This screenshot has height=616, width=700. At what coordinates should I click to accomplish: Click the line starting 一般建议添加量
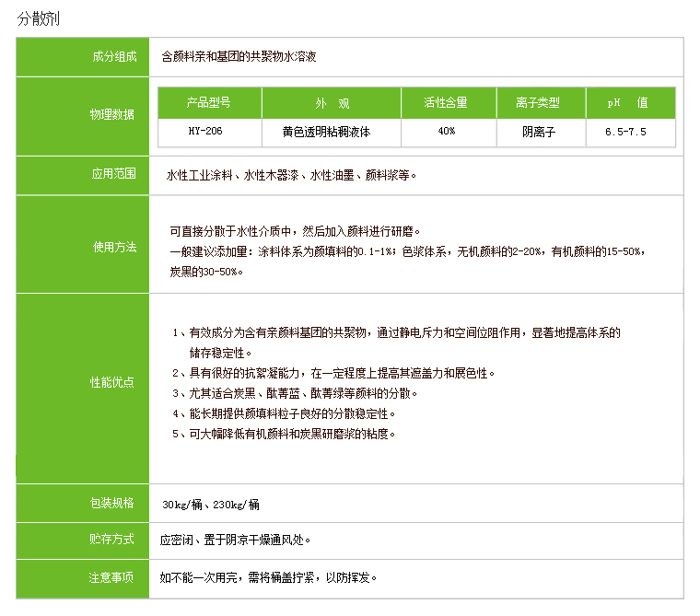(407, 251)
